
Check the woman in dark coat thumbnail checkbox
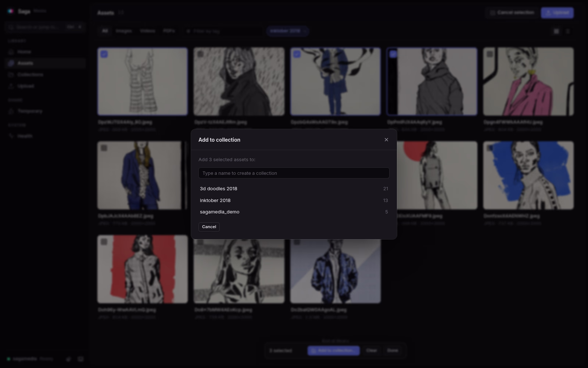pos(200,54)
